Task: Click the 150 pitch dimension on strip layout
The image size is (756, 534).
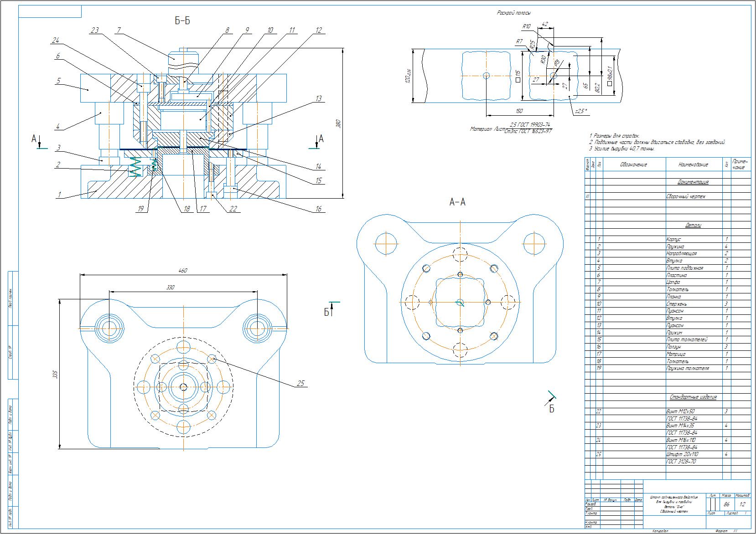Action: (x=519, y=111)
